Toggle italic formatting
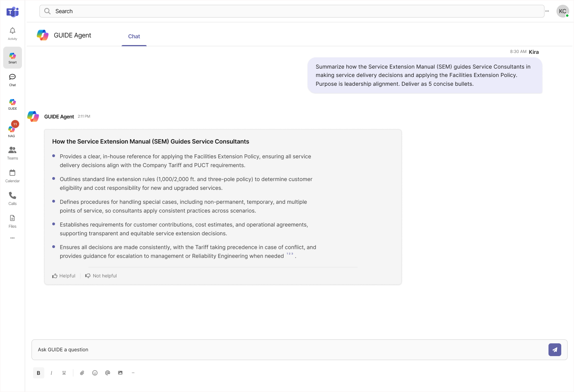 [51, 373]
